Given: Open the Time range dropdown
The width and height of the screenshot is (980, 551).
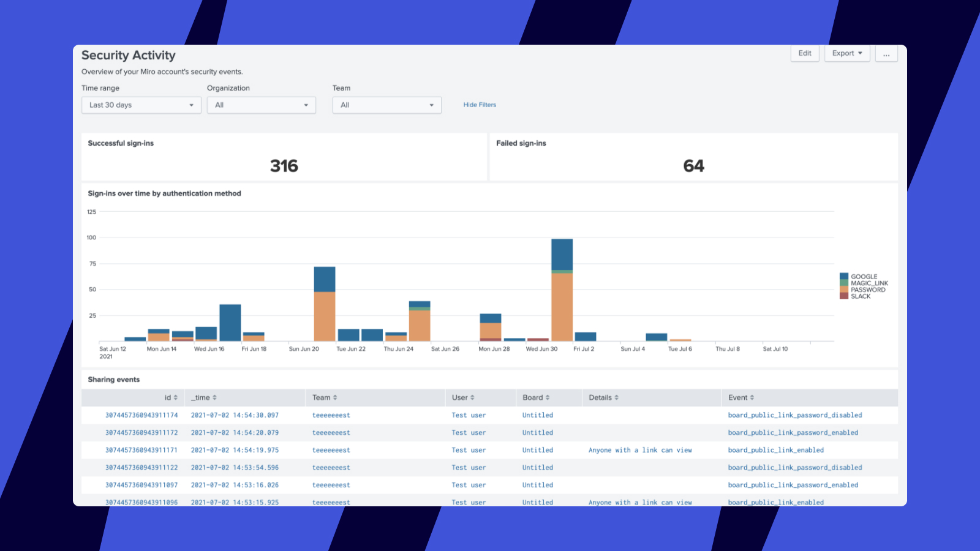Looking at the screenshot, I should [x=141, y=105].
